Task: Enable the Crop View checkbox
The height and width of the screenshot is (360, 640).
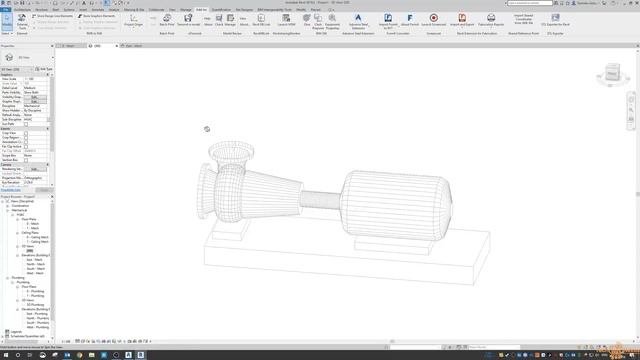Action: coord(26,133)
